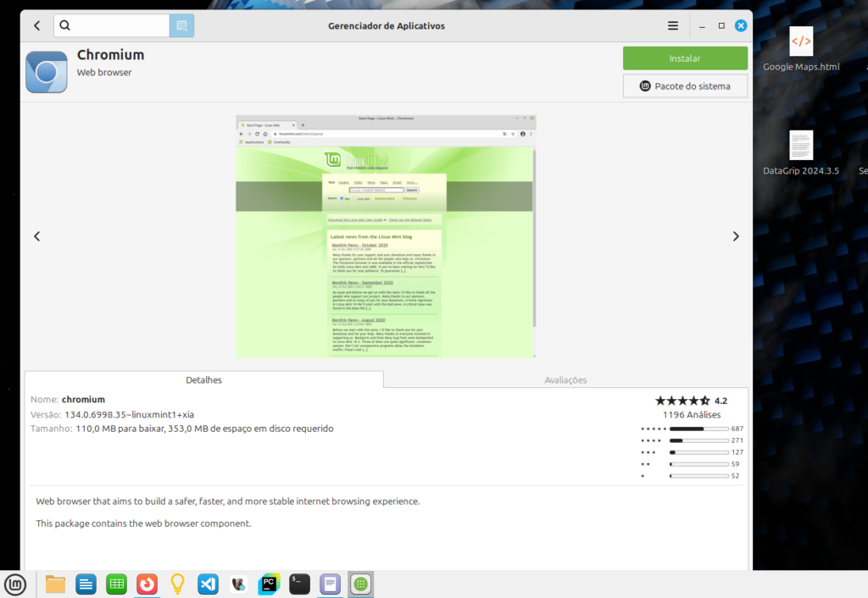Image resolution: width=868 pixels, height=598 pixels.
Task: Show the next screenshot with right arrow
Action: (735, 236)
